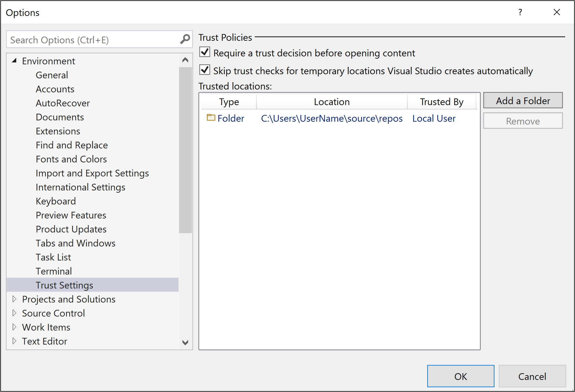Click the scroll-up arrow in the tree

click(186, 59)
